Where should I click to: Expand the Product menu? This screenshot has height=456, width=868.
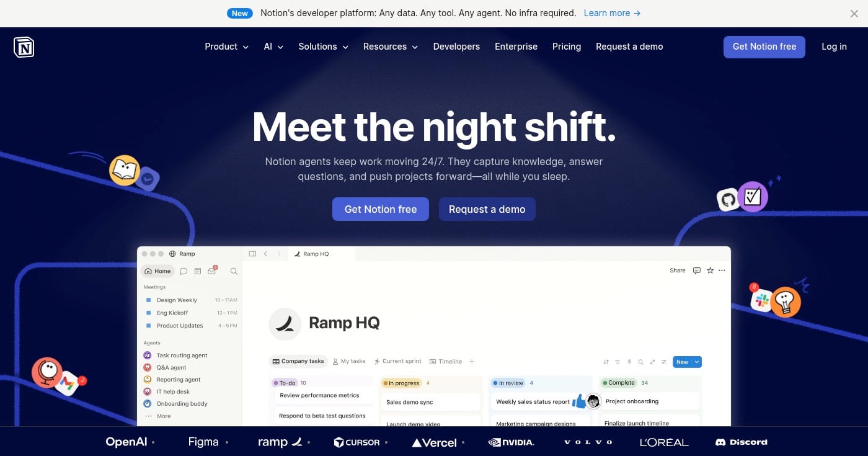tap(226, 47)
